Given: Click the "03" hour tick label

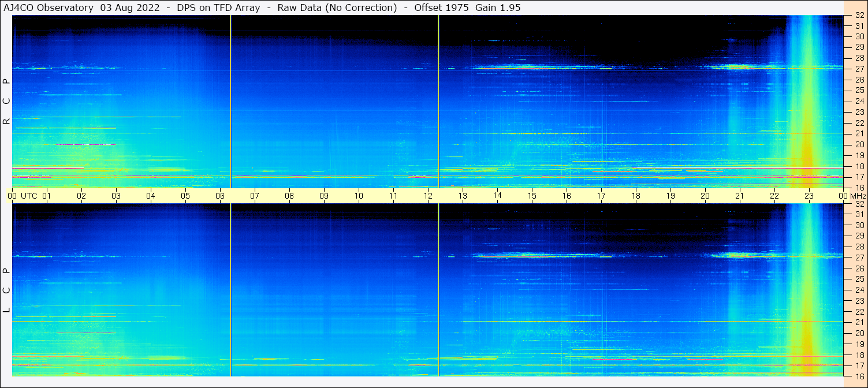Looking at the screenshot, I should tap(116, 196).
